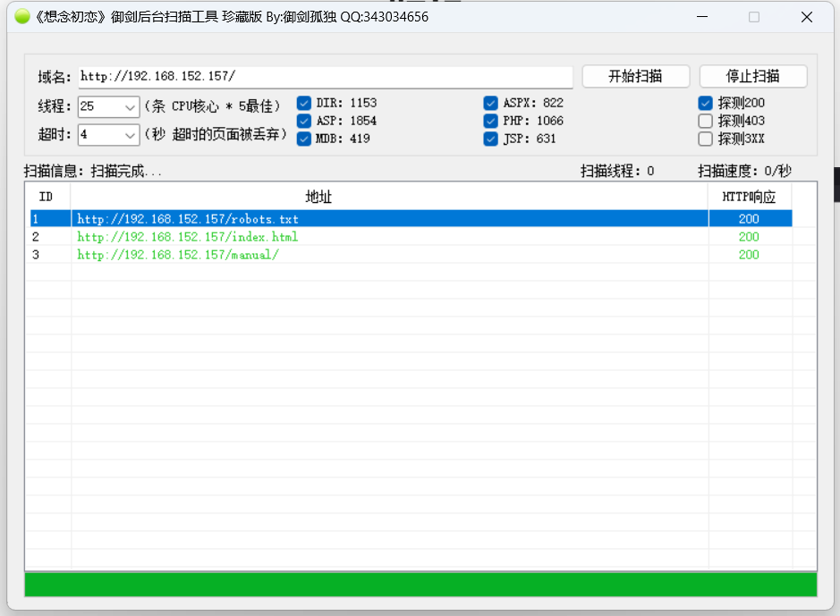Select the robots.txt result row

411,219
